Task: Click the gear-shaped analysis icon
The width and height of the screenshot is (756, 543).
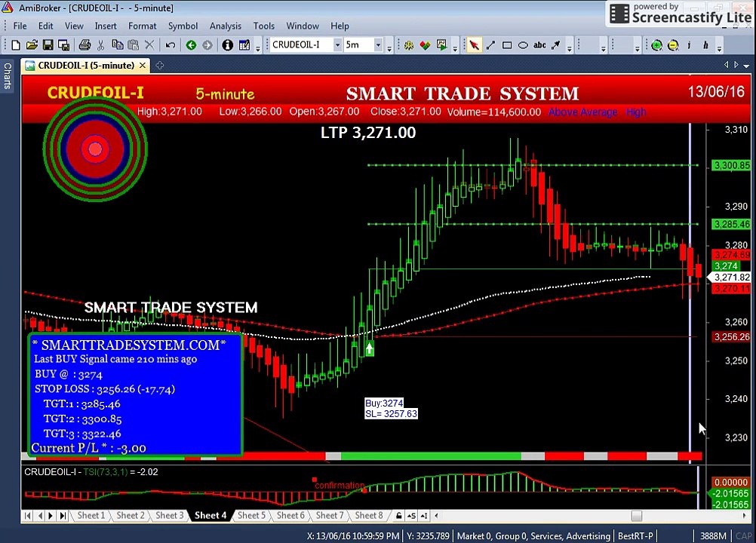Action: [x=409, y=45]
